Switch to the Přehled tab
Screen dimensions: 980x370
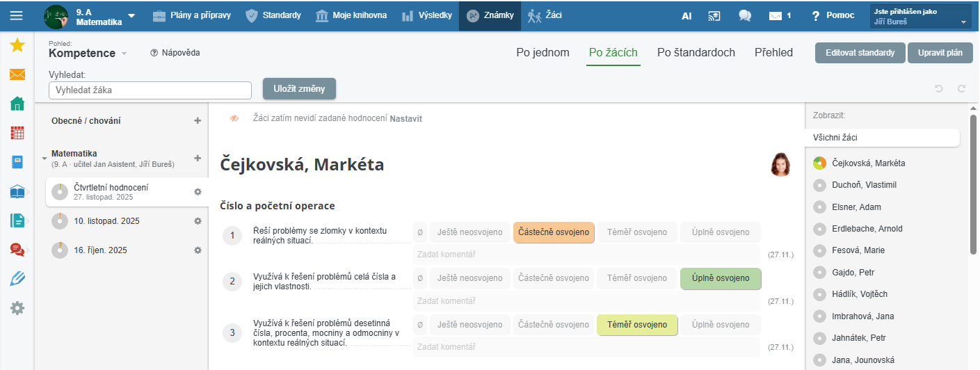pos(773,53)
